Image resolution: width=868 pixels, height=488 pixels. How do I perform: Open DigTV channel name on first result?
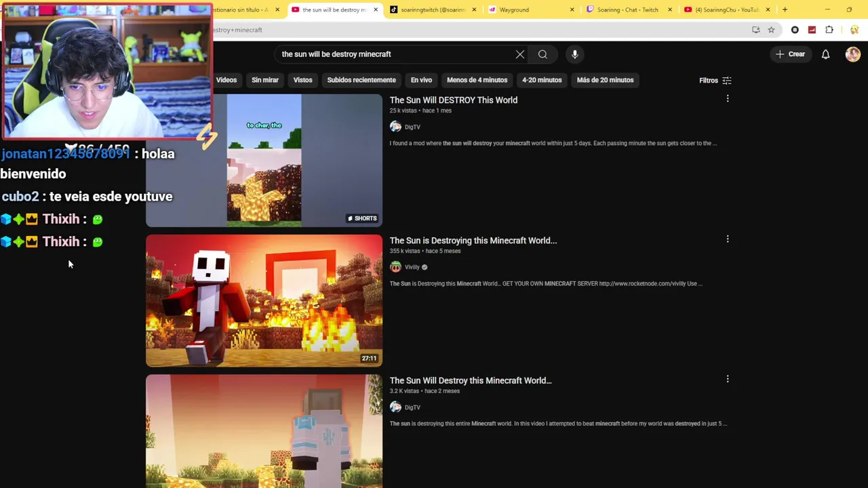[412, 127]
